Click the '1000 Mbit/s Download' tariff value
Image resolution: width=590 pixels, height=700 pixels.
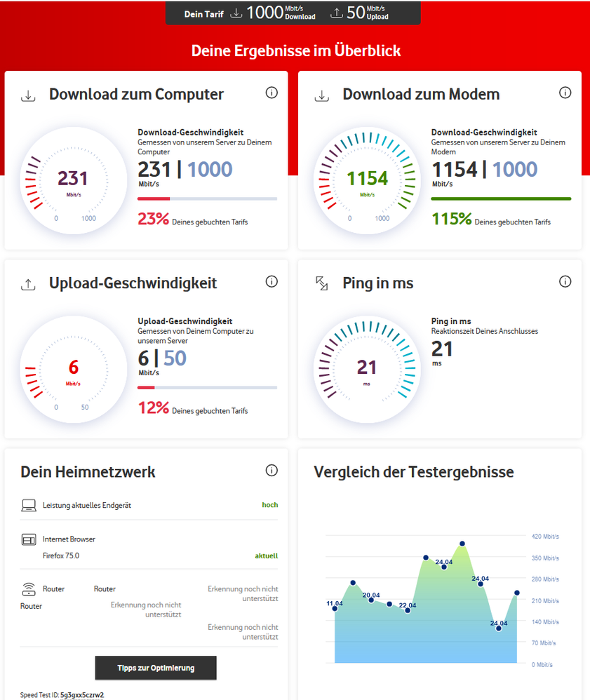tap(281, 13)
